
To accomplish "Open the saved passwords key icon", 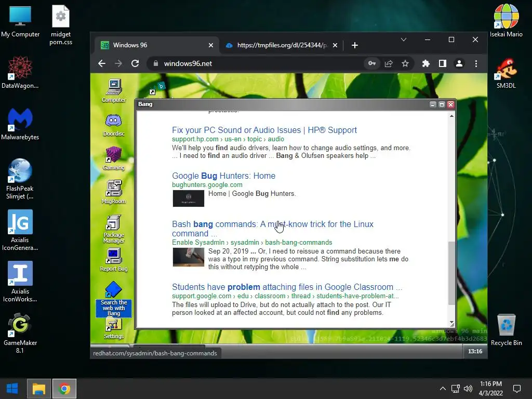I will click(372, 63).
